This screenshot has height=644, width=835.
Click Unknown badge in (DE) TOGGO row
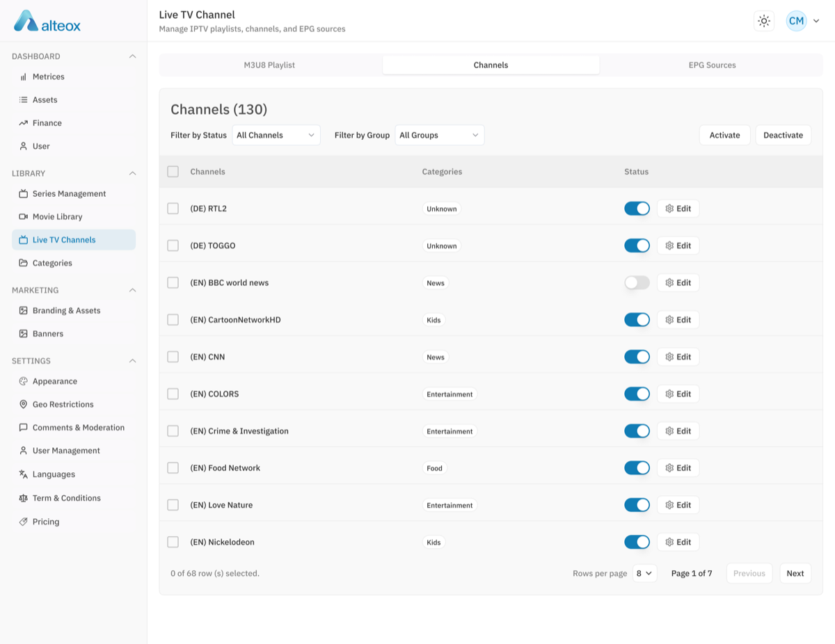pyautogui.click(x=442, y=245)
